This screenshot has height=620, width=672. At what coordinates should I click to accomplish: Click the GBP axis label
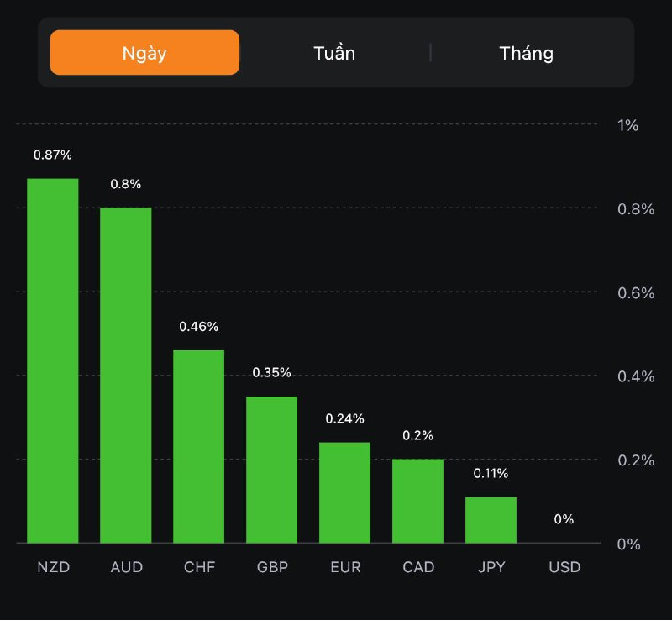pyautogui.click(x=272, y=567)
